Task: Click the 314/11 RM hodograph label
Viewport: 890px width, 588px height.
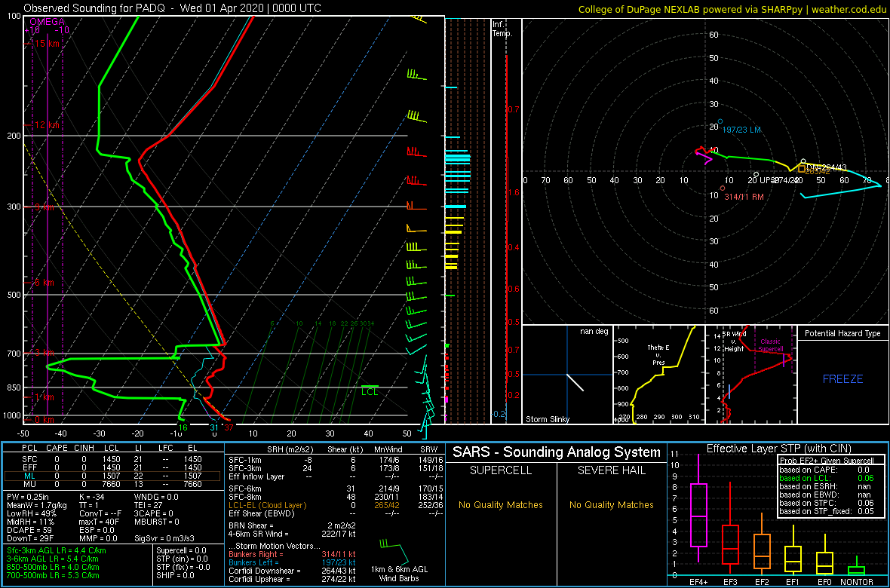Action: 744,197
